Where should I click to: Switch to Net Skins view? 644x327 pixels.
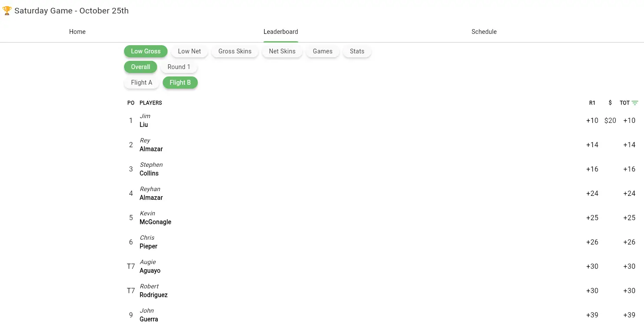[x=282, y=51]
